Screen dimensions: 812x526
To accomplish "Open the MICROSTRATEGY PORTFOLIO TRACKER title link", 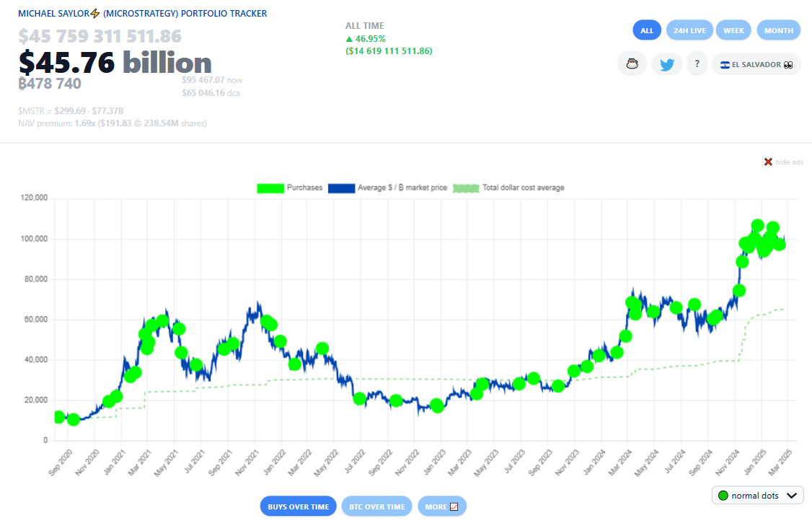I will 184,13.
